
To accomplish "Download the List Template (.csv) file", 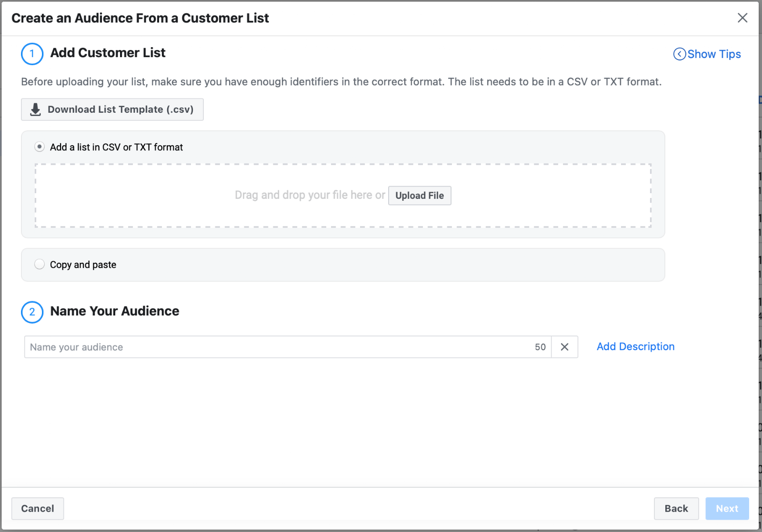I will tap(112, 109).
